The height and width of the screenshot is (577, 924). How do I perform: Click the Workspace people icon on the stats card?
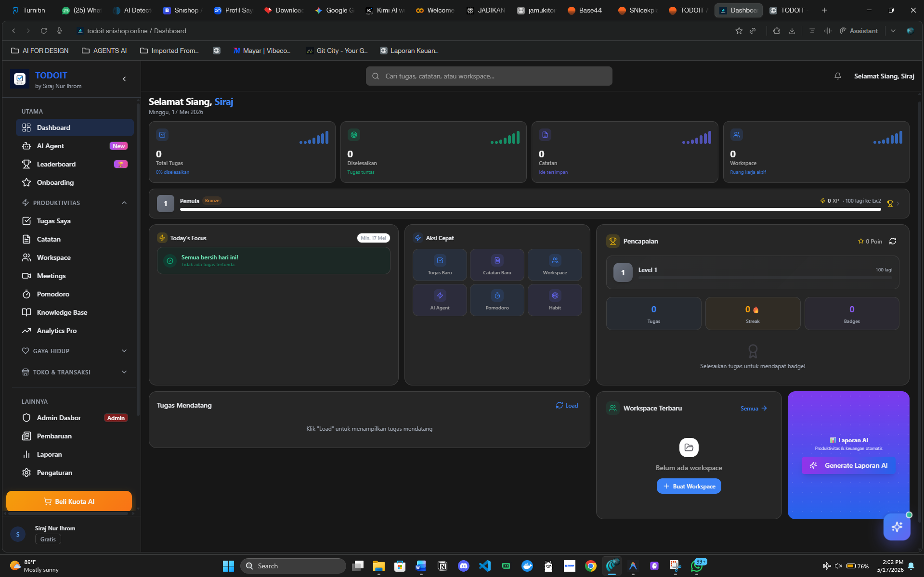click(x=737, y=135)
